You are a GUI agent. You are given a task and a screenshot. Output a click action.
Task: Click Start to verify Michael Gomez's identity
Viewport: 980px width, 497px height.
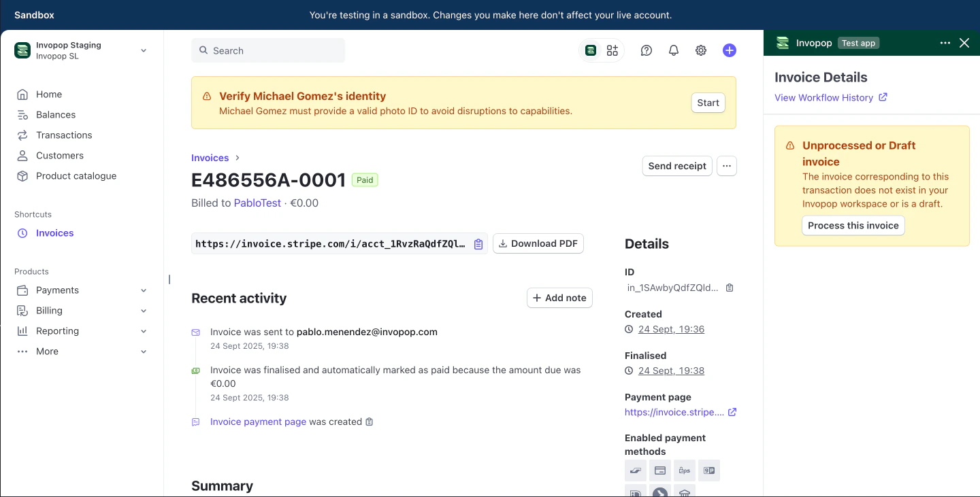(x=708, y=103)
